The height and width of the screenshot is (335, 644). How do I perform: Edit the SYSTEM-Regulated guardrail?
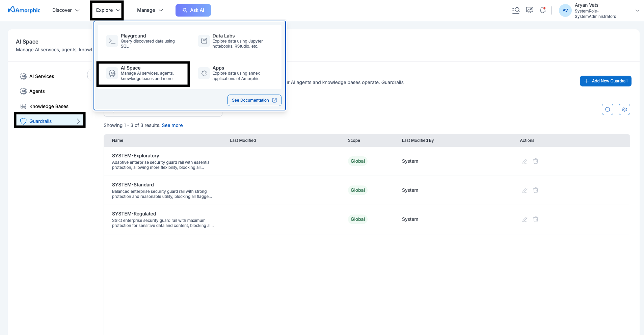click(x=525, y=220)
